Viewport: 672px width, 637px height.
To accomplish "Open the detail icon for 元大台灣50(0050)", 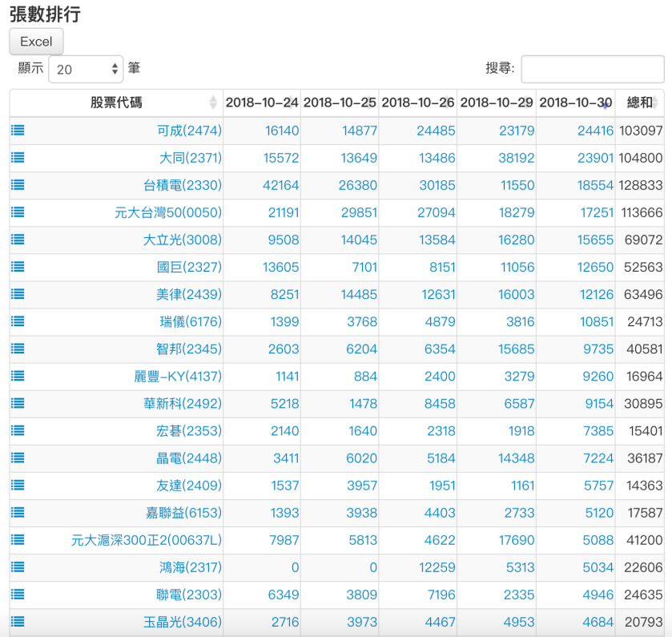I will pos(17,212).
